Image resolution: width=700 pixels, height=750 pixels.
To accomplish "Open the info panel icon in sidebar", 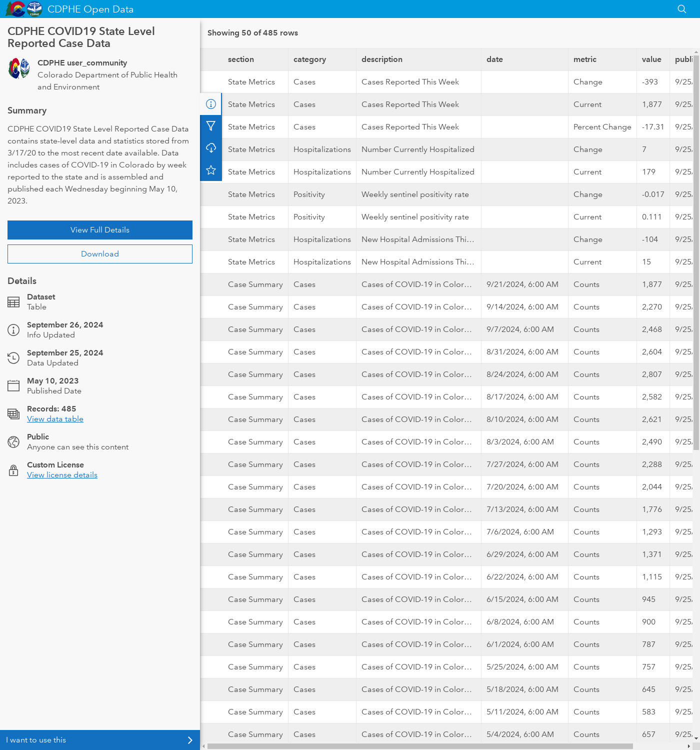I will [x=211, y=104].
